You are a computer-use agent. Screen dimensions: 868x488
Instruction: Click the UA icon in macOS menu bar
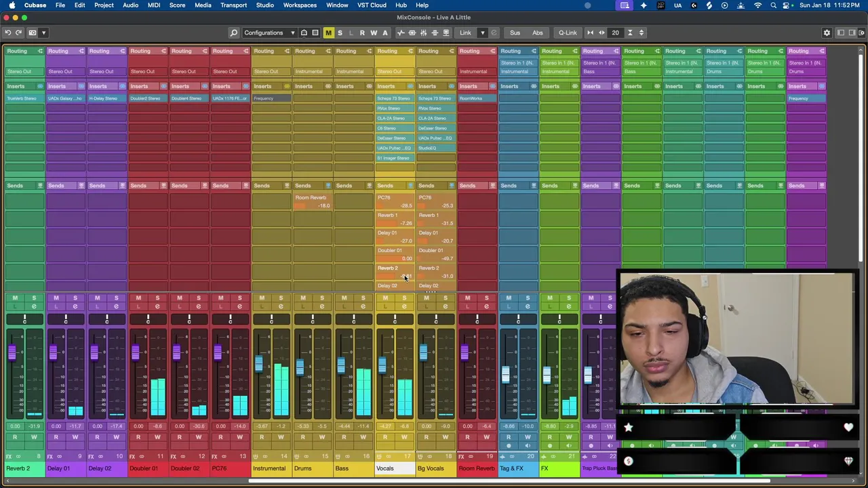click(x=677, y=5)
